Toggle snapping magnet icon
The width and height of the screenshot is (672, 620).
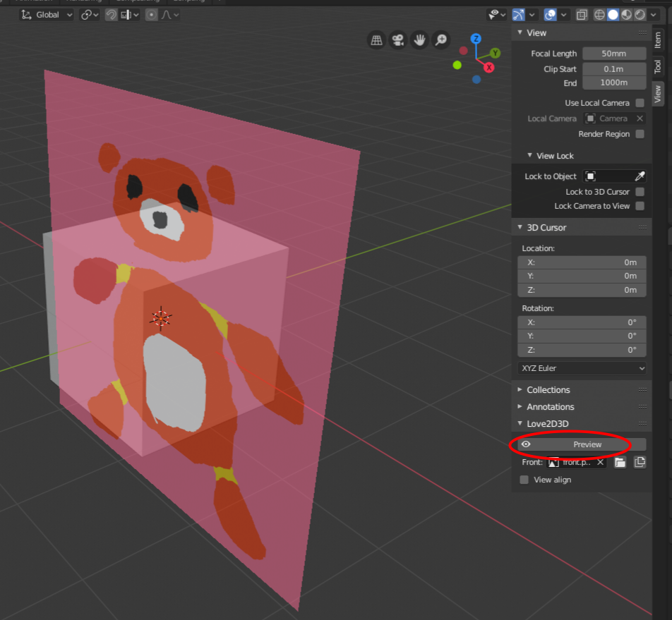point(111,15)
